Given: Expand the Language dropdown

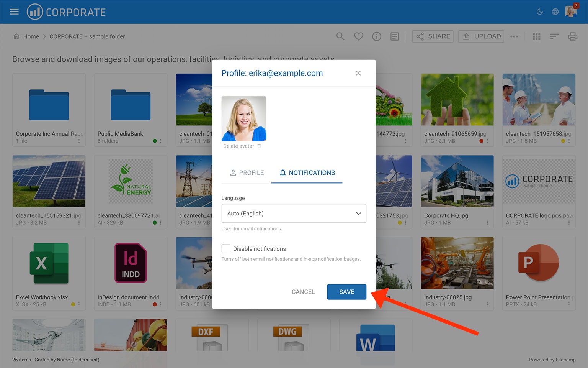Looking at the screenshot, I should [x=294, y=214].
